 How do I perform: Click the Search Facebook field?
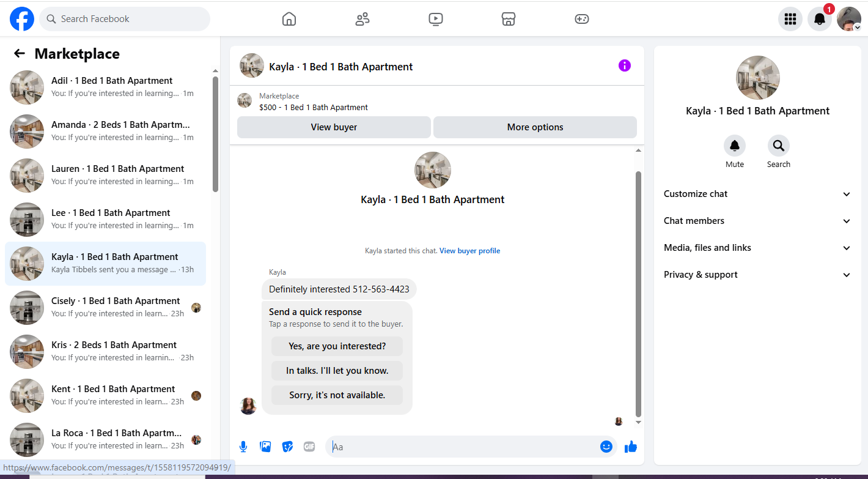pyautogui.click(x=125, y=19)
